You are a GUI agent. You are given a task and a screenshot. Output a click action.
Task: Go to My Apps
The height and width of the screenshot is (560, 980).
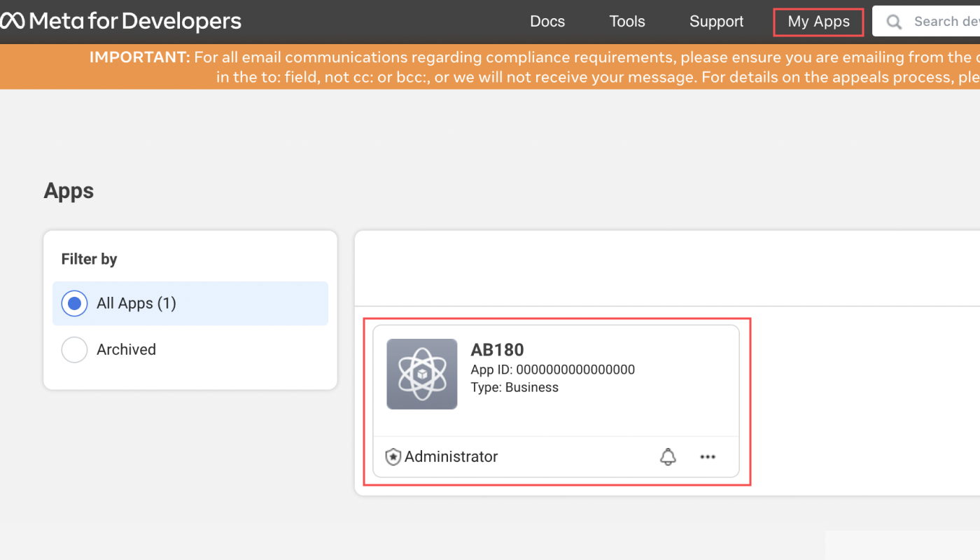pos(819,22)
